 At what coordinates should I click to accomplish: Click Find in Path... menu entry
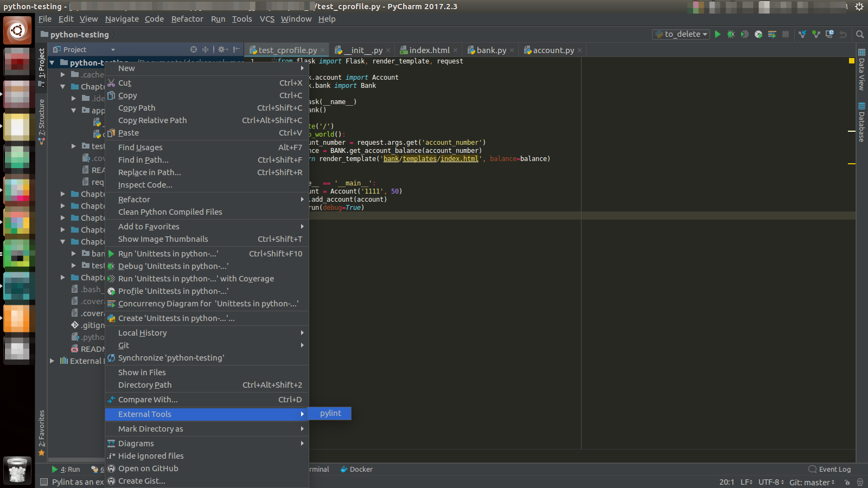[x=207, y=160]
